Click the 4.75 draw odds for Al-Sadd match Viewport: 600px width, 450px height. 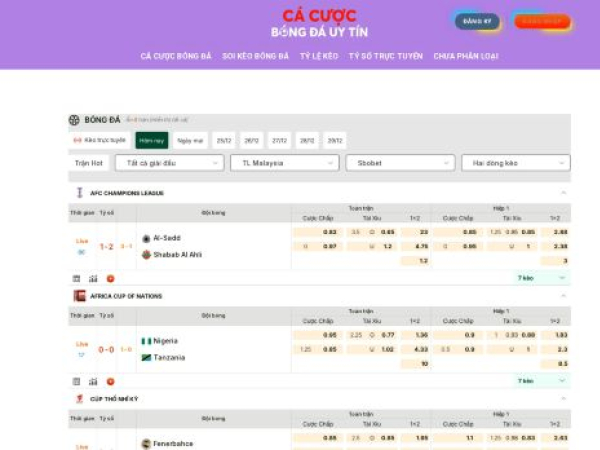point(415,246)
